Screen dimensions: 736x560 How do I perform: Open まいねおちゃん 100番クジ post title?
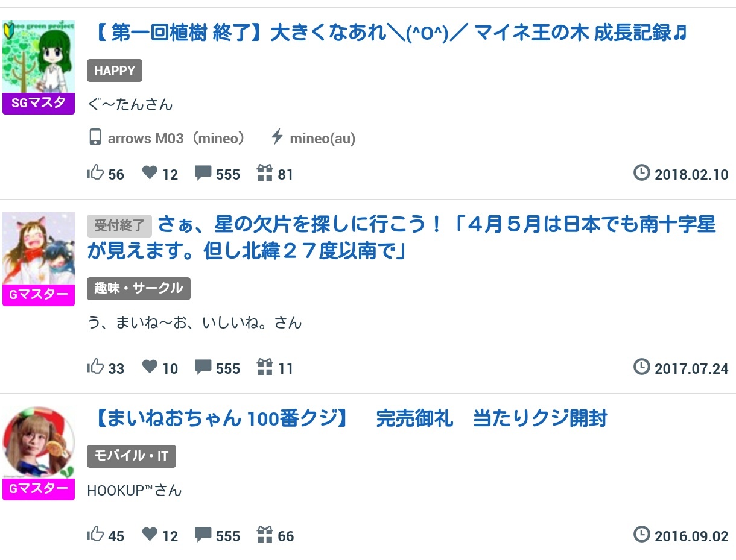click(350, 418)
